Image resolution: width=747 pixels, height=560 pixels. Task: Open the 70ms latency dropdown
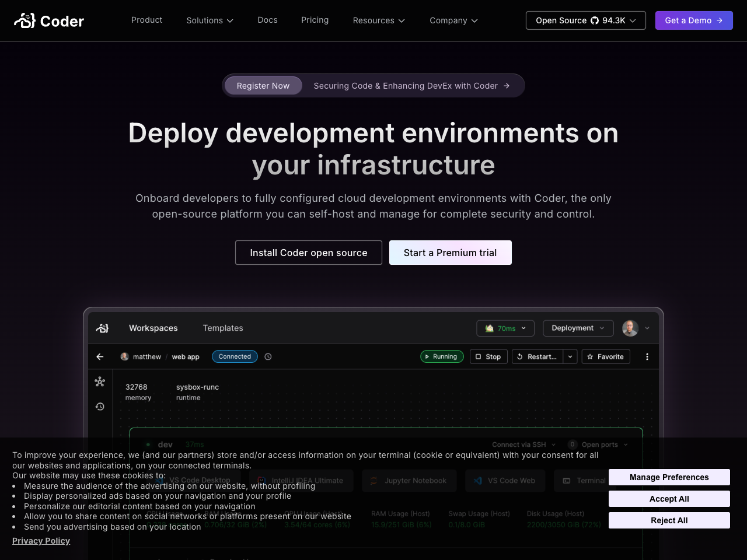(505, 328)
